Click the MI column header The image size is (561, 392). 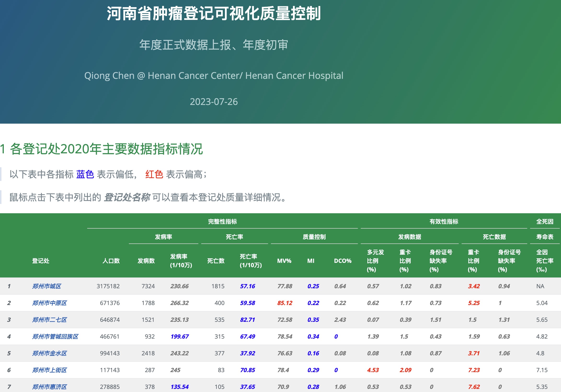pyautogui.click(x=311, y=261)
